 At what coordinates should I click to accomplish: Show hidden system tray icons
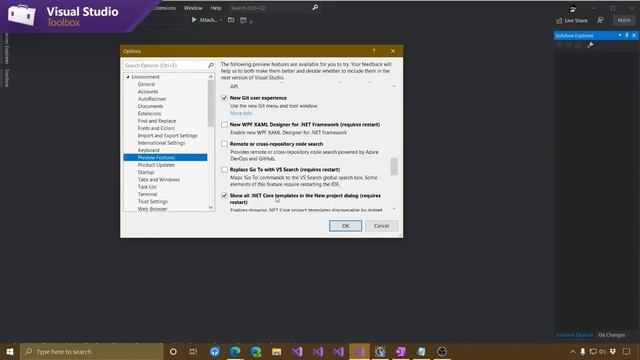pyautogui.click(x=572, y=351)
